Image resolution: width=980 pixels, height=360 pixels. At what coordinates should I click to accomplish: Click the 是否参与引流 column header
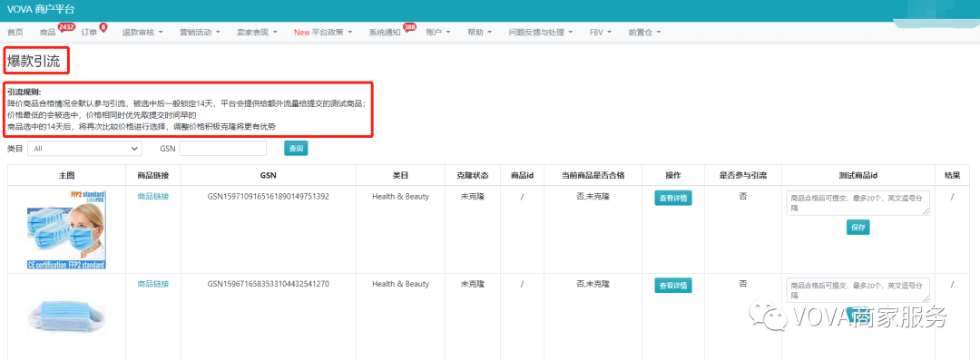pos(742,175)
